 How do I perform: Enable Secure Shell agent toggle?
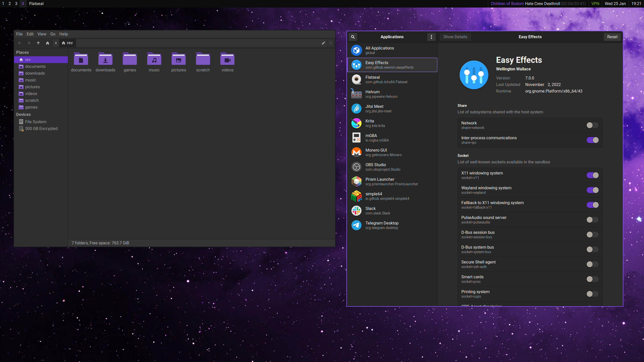click(592, 264)
